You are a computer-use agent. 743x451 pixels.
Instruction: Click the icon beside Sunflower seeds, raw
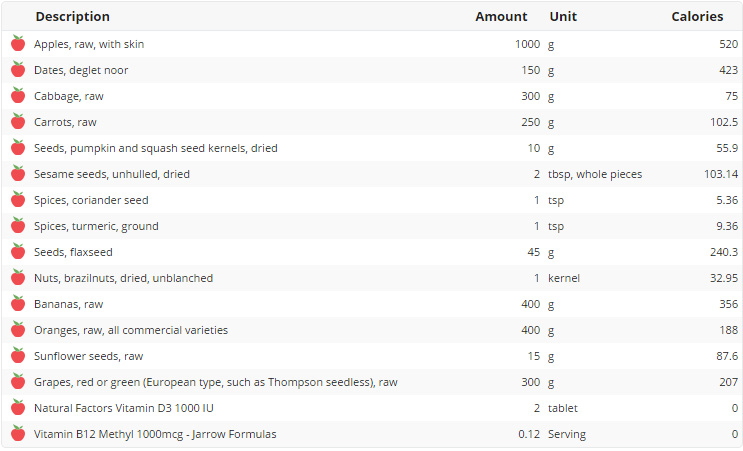[x=18, y=356]
